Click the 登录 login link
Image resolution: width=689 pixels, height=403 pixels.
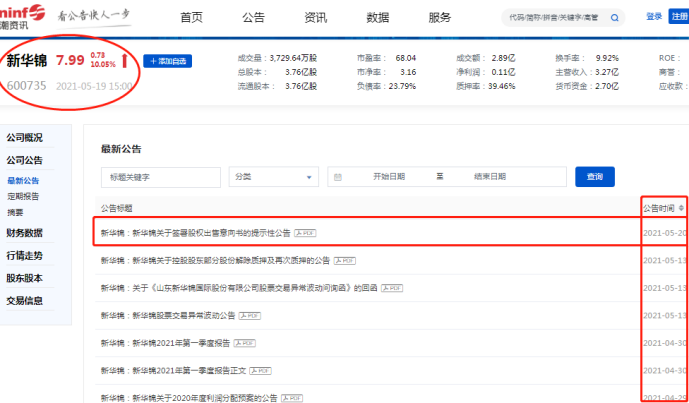654,17
